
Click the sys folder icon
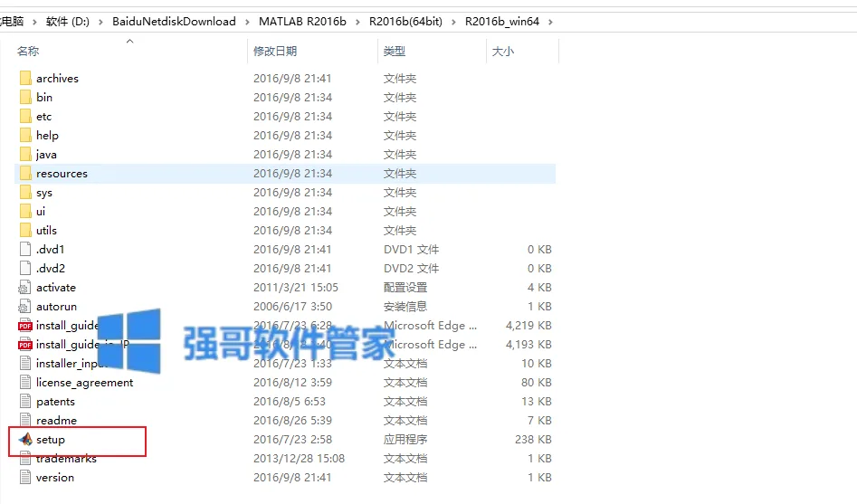click(x=25, y=193)
